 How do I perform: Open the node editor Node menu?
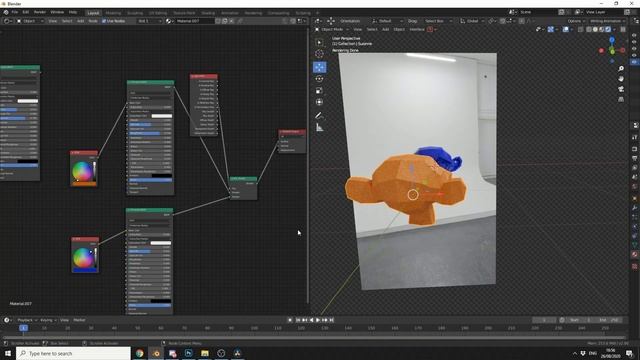point(93,21)
